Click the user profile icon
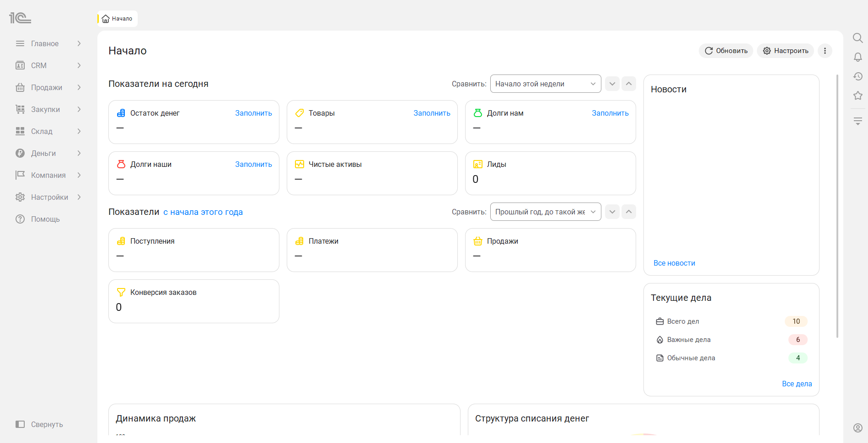 click(x=857, y=428)
